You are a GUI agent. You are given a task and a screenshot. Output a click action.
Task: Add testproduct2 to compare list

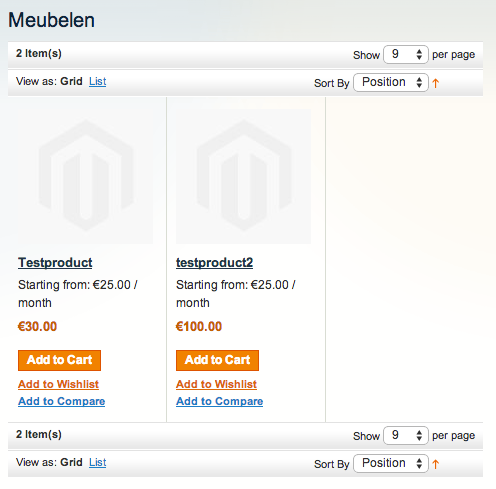pyautogui.click(x=220, y=401)
